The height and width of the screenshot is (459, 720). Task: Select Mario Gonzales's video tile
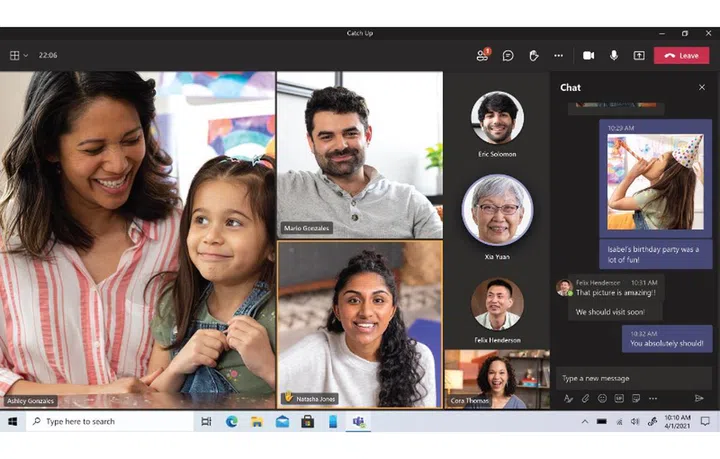(360, 155)
